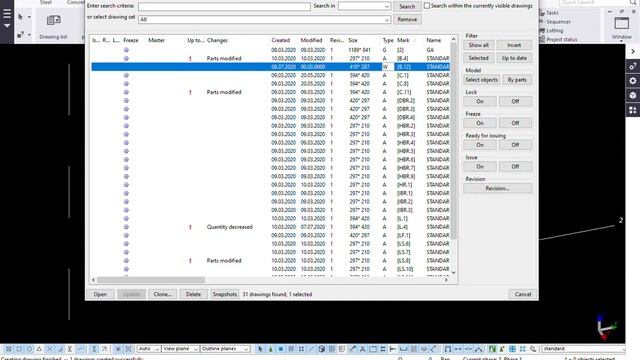
Task: Click the freeze icon in the GA row
Action: [127, 50]
